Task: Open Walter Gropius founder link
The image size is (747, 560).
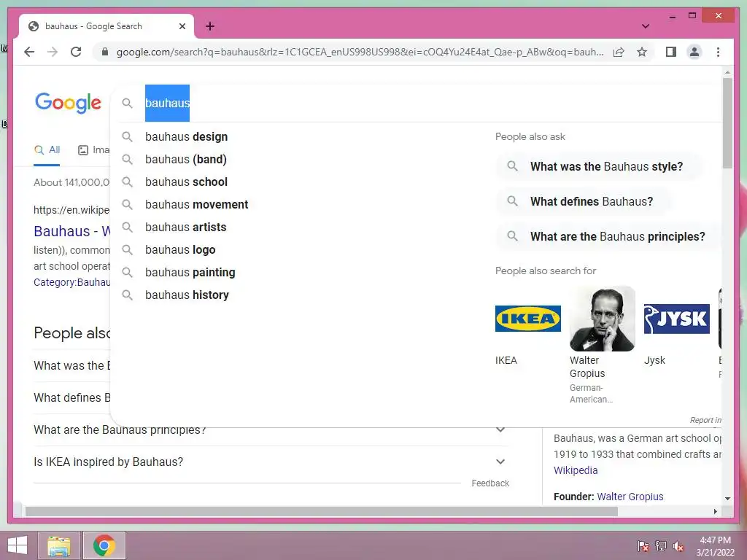Action: (630, 497)
